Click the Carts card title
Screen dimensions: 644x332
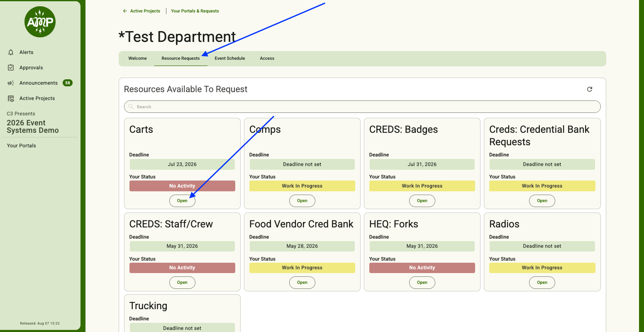point(141,129)
